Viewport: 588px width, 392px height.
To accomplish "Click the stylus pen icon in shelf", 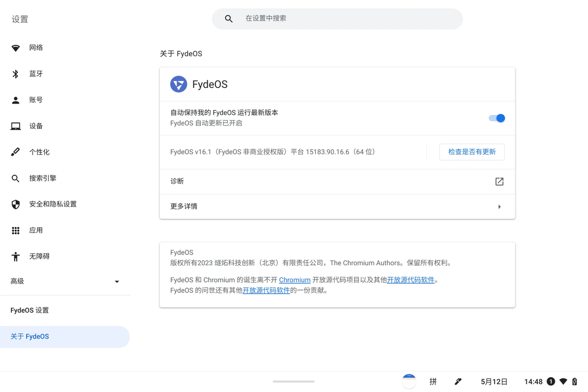I will click(x=458, y=382).
